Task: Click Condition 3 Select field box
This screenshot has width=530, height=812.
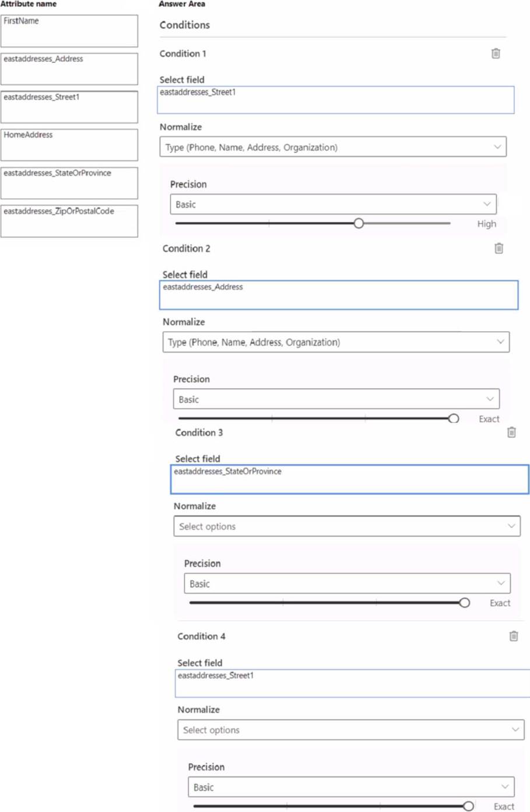Action: pyautogui.click(x=349, y=479)
